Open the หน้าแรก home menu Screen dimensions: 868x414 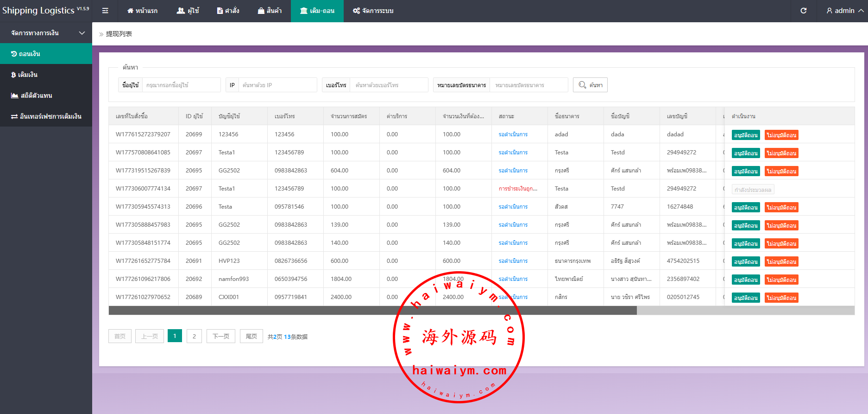coord(142,11)
